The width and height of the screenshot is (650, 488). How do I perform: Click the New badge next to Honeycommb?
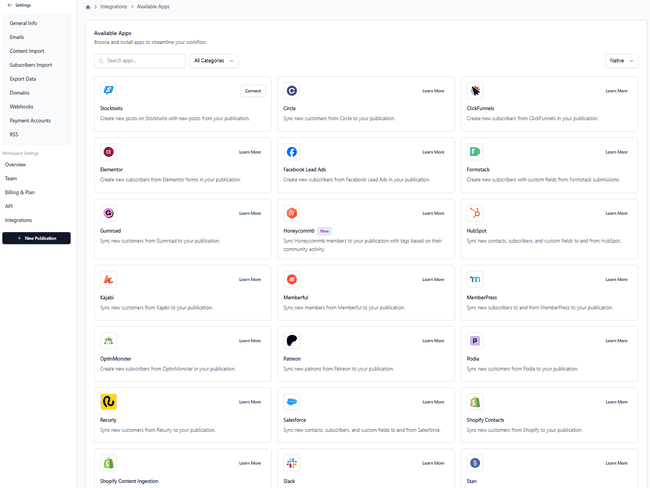324,231
